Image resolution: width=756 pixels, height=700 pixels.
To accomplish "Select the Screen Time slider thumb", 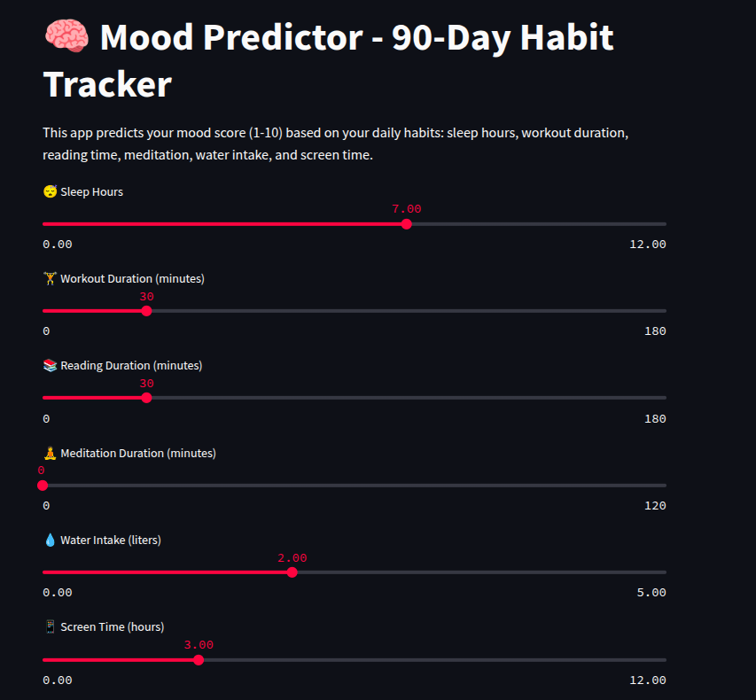I will (198, 659).
